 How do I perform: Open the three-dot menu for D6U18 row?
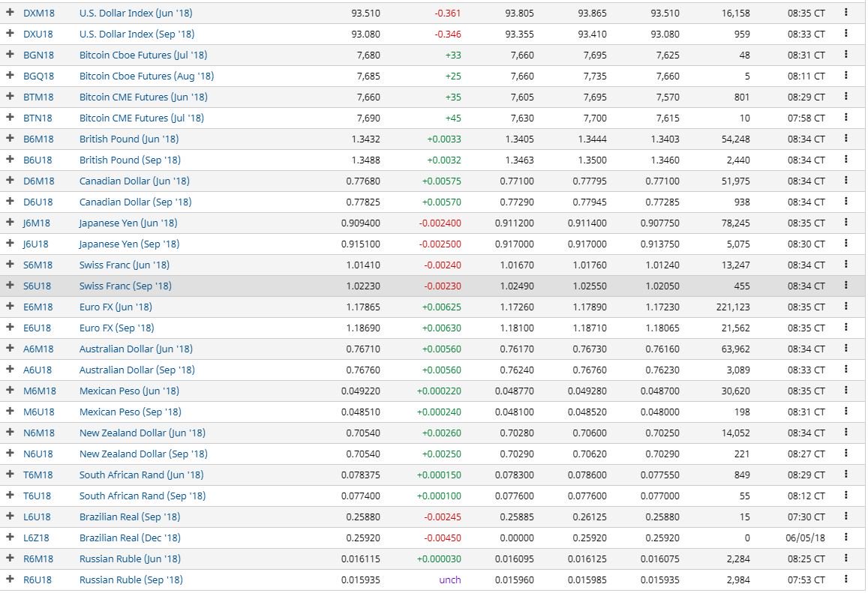click(845, 202)
